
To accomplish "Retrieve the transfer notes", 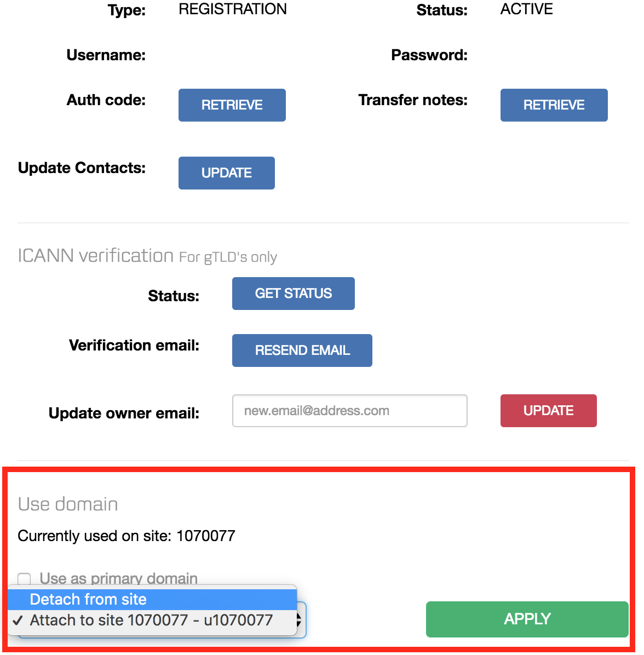I will click(x=554, y=105).
